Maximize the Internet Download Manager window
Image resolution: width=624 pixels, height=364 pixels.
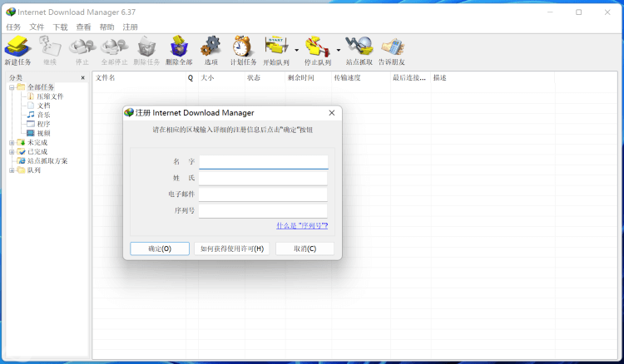578,12
